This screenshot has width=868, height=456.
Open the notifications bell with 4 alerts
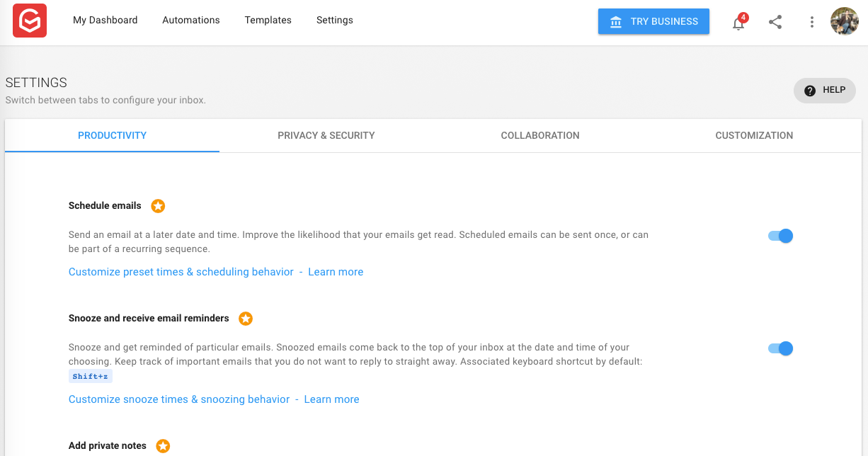coord(738,22)
